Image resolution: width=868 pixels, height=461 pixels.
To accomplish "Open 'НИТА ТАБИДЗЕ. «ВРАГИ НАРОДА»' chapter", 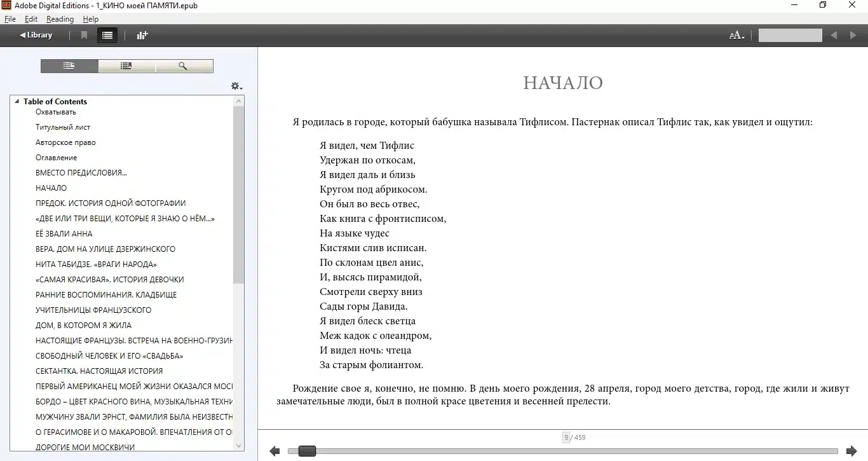I will coord(97,265).
